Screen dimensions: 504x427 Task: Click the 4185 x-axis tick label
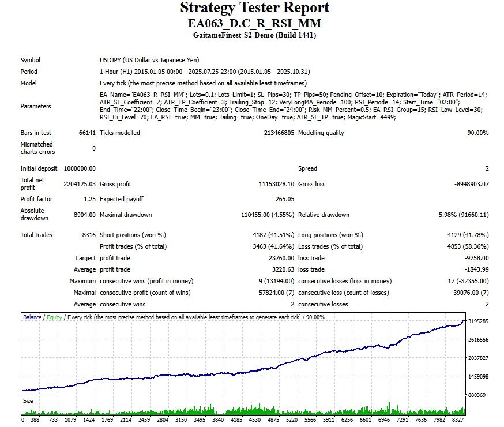(236, 419)
